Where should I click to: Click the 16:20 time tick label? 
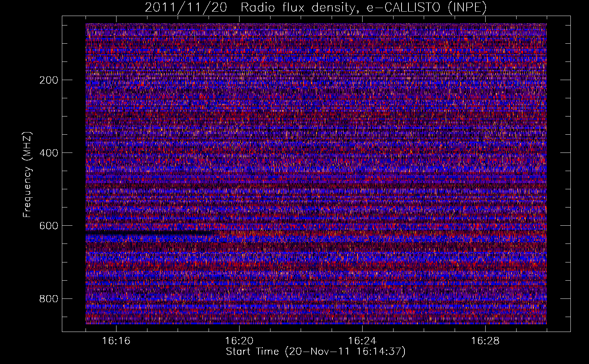pos(239,341)
